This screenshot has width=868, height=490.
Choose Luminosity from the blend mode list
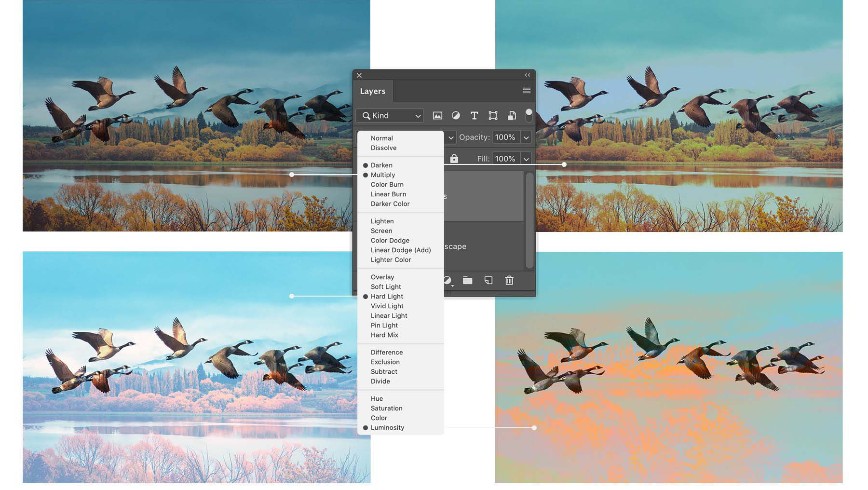[388, 427]
